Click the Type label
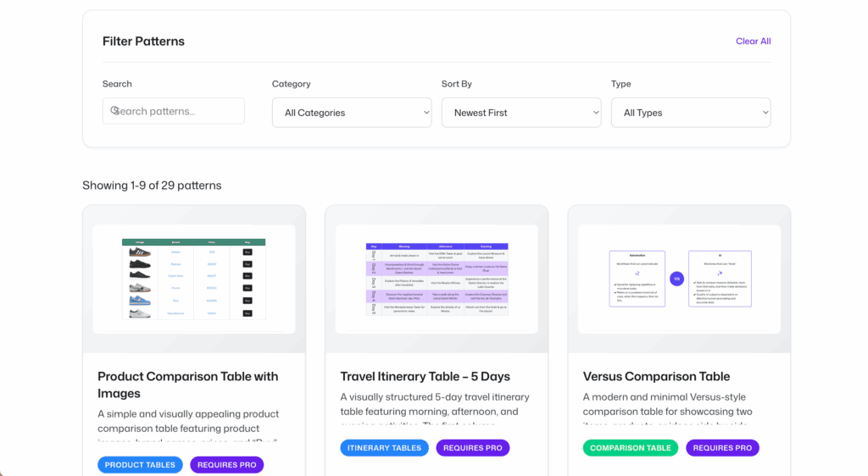868x476 pixels. [620, 84]
